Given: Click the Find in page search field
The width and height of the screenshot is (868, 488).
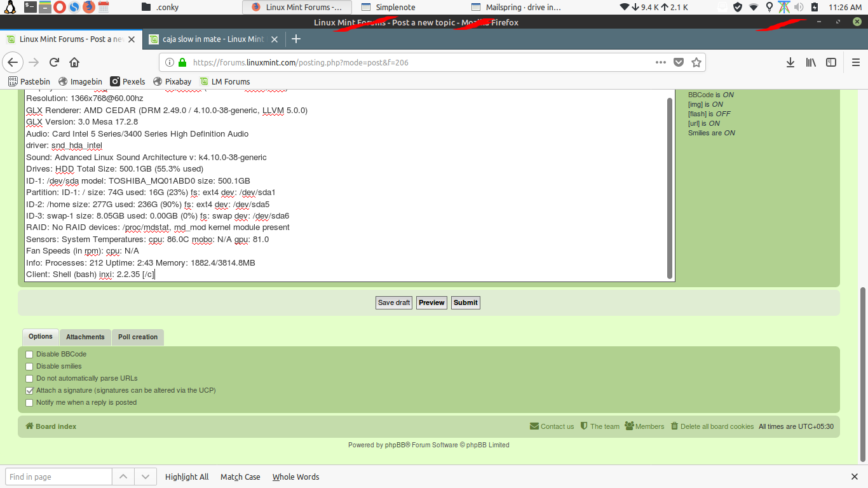Looking at the screenshot, I should point(58,477).
